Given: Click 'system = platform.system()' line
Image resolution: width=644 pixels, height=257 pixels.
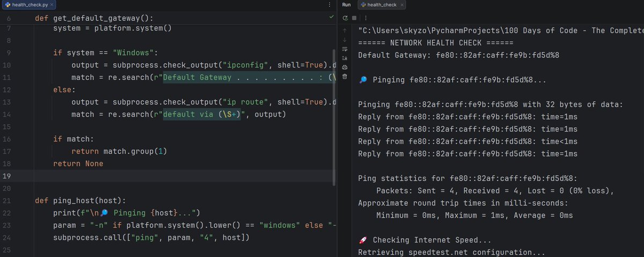Looking at the screenshot, I should coord(112,28).
